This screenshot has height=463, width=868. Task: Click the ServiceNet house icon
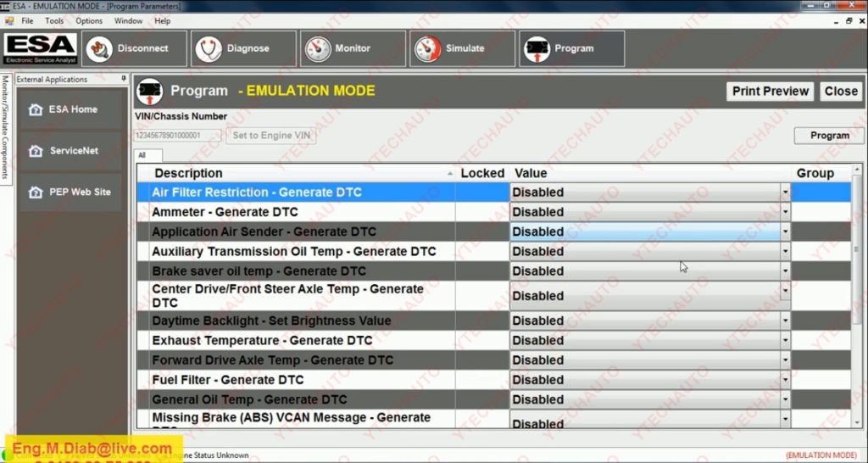(x=36, y=151)
